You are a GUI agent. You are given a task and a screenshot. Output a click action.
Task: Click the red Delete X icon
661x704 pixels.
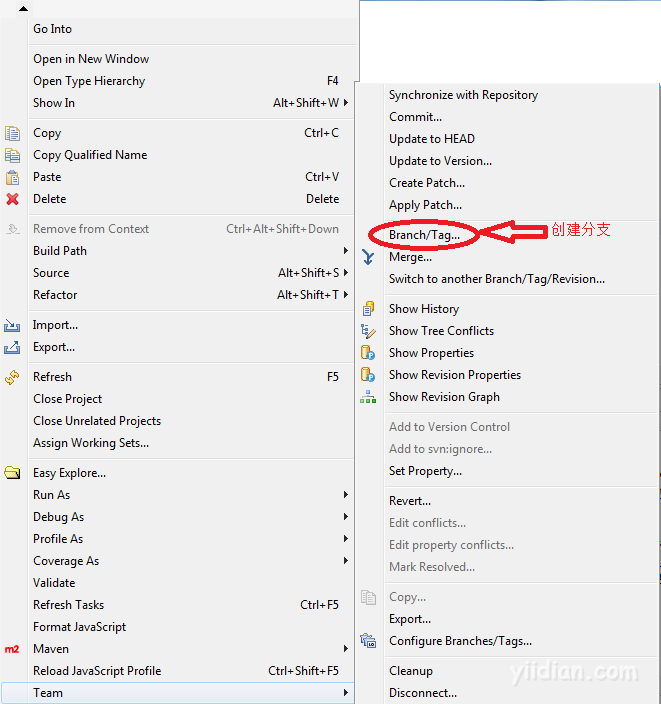pos(13,199)
